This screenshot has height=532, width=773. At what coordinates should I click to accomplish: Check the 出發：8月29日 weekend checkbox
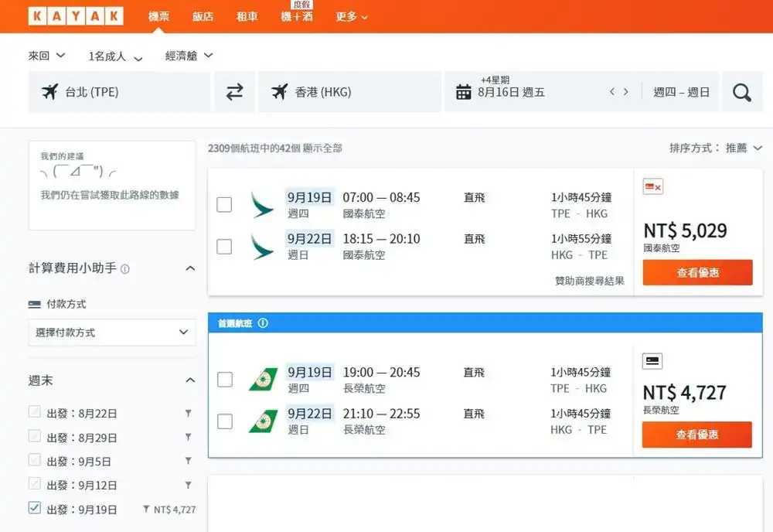35,436
